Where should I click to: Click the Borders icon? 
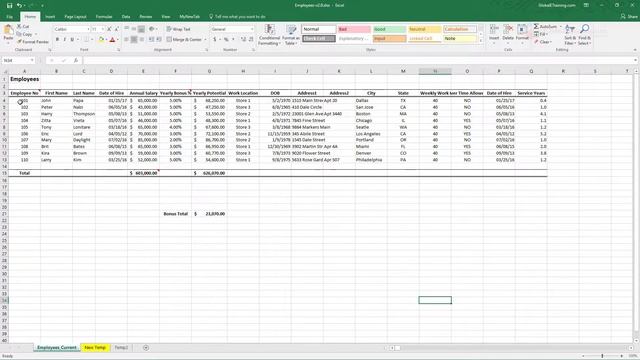pyautogui.click(x=86, y=40)
